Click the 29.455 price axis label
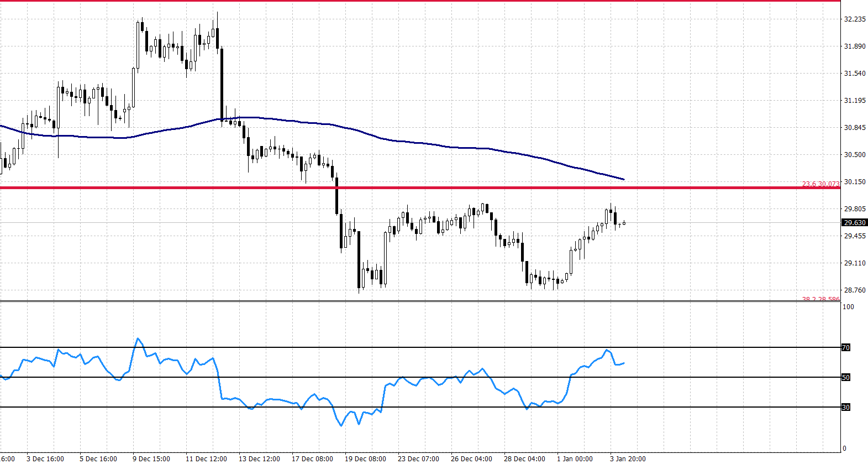Image resolution: width=868 pixels, height=464 pixels. pyautogui.click(x=854, y=236)
